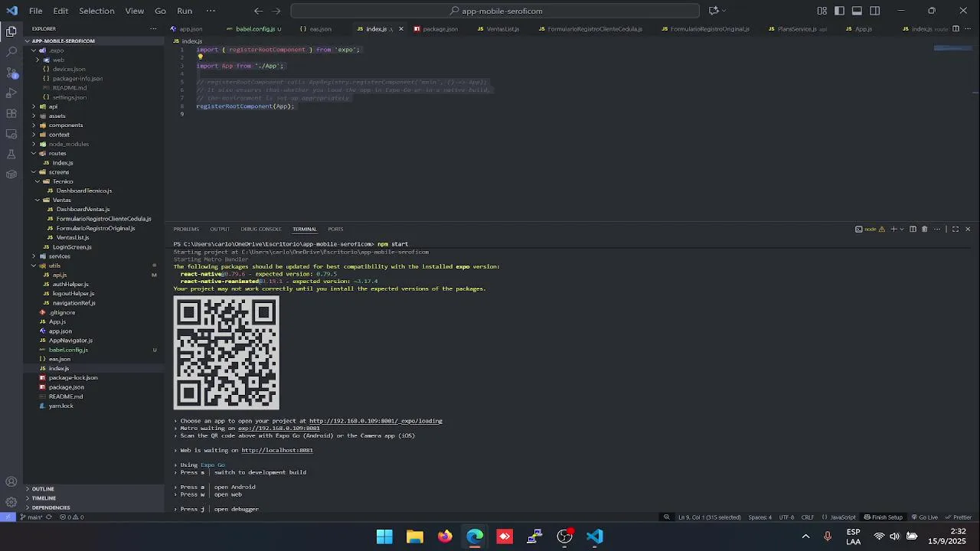Click the lightbulb code action icon
The height and width of the screenshot is (551, 980).
pyautogui.click(x=200, y=57)
